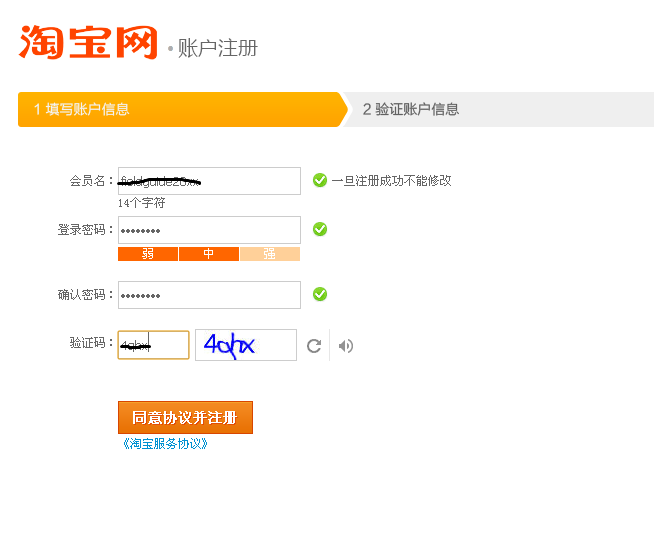Screen dimensions: 654x538
Task: Click the 登录密码 label
Action: coord(85,229)
